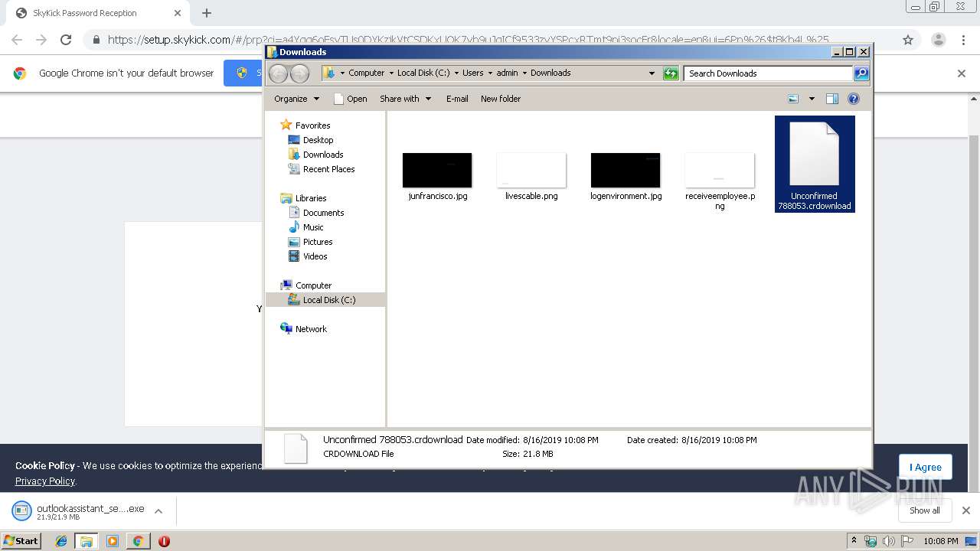
Task: Click the Chrome address bar URL
Action: click(469, 40)
